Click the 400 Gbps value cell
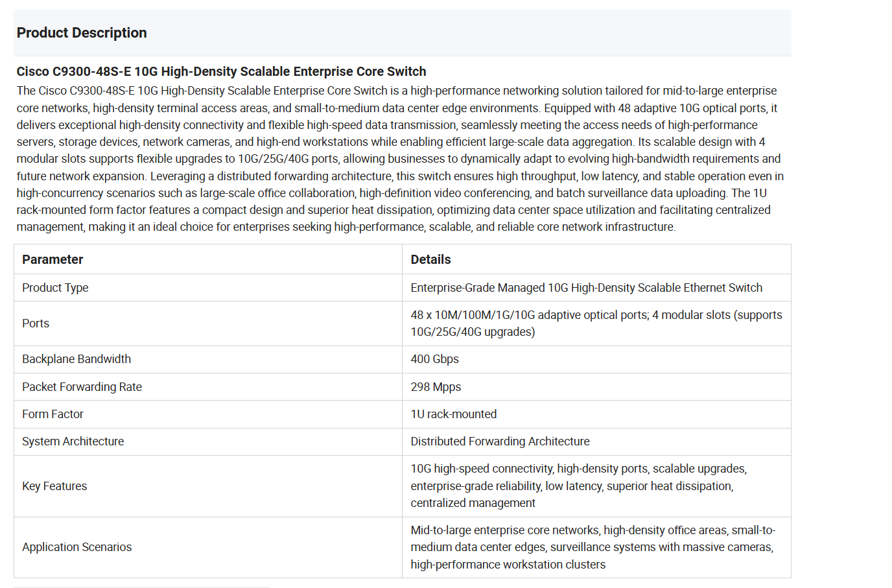Image resolution: width=892 pixels, height=588 pixels. 434,359
